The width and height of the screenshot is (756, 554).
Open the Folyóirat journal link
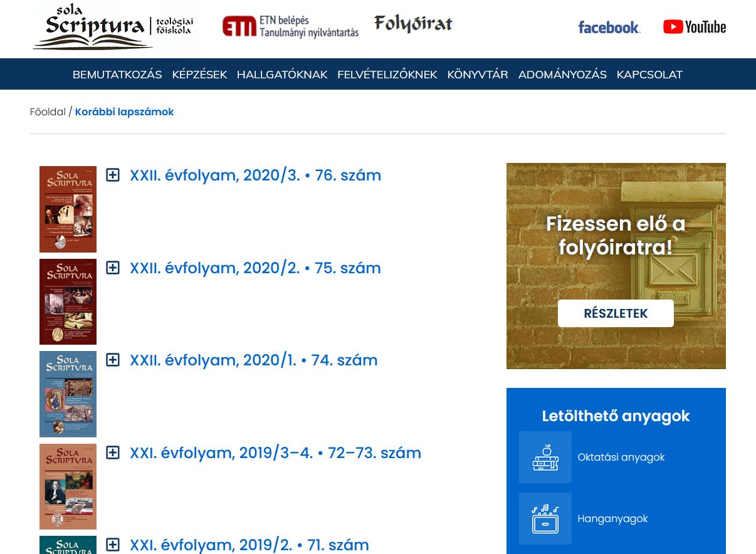(413, 24)
